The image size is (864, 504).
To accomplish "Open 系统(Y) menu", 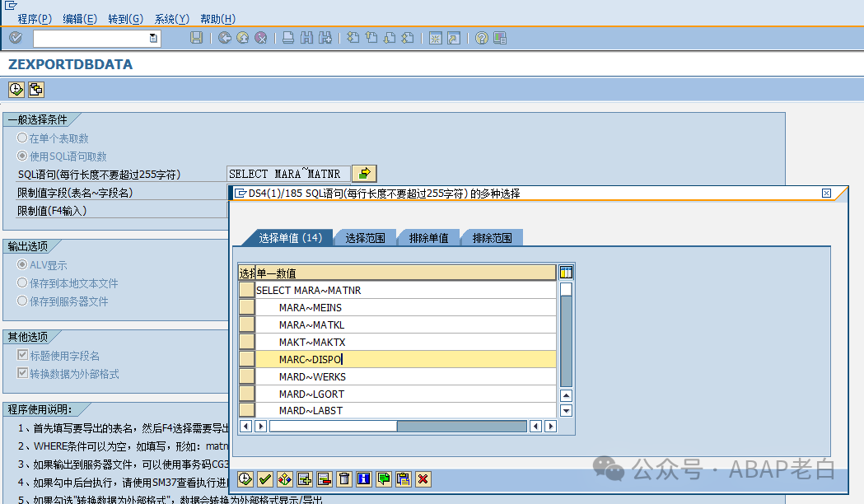I will [x=171, y=19].
